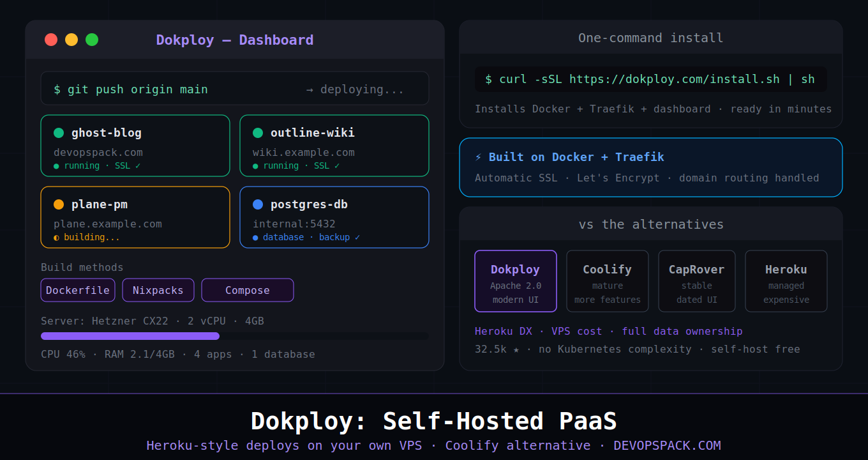Click the 'Dokploy — Dashboard' window title
The image size is (868, 460).
(x=235, y=40)
